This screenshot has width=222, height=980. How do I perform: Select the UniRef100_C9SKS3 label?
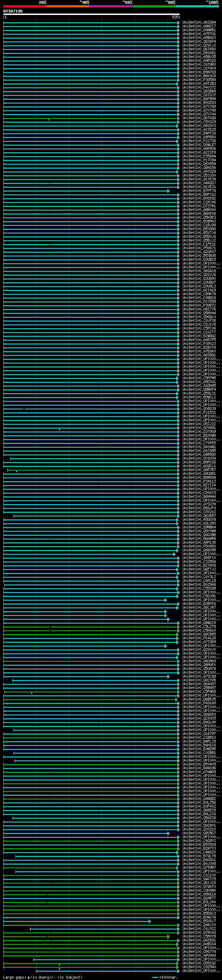pyautogui.click(x=199, y=493)
